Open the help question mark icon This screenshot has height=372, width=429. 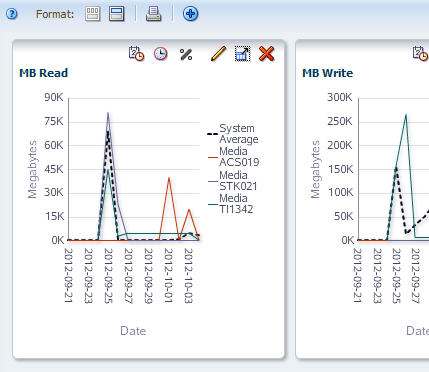pos(12,14)
